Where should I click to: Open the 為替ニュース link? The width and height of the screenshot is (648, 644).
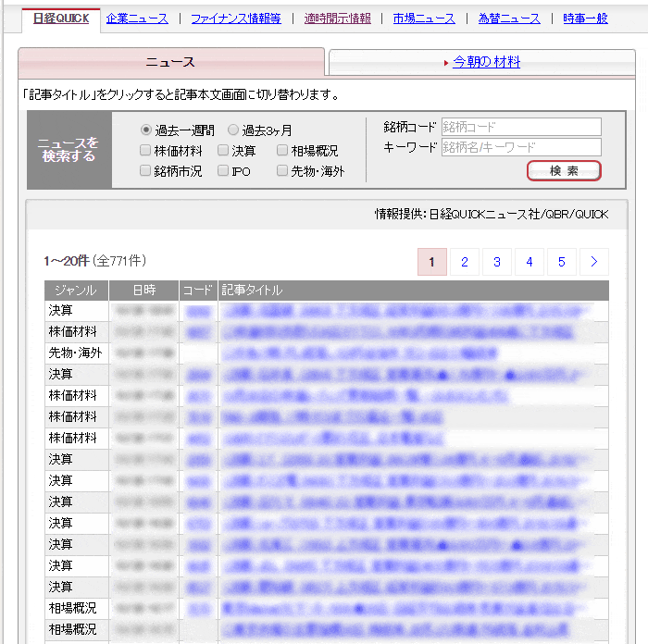tap(509, 19)
